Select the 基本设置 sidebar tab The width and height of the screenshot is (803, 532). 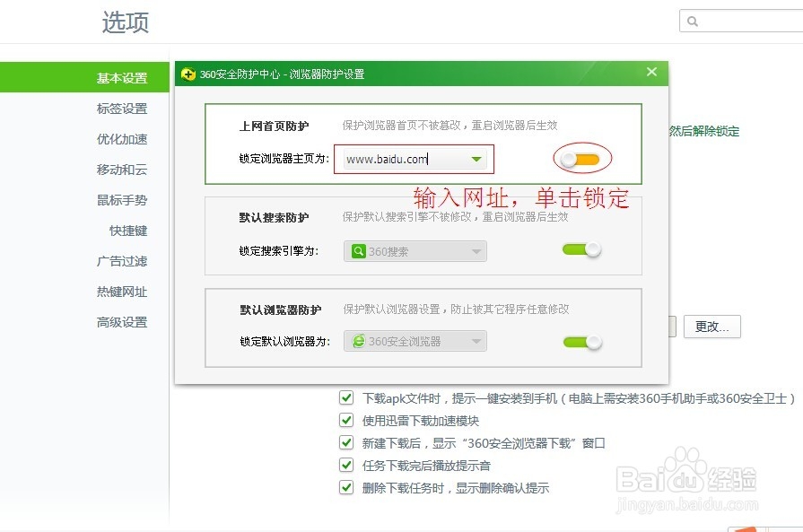(84, 77)
